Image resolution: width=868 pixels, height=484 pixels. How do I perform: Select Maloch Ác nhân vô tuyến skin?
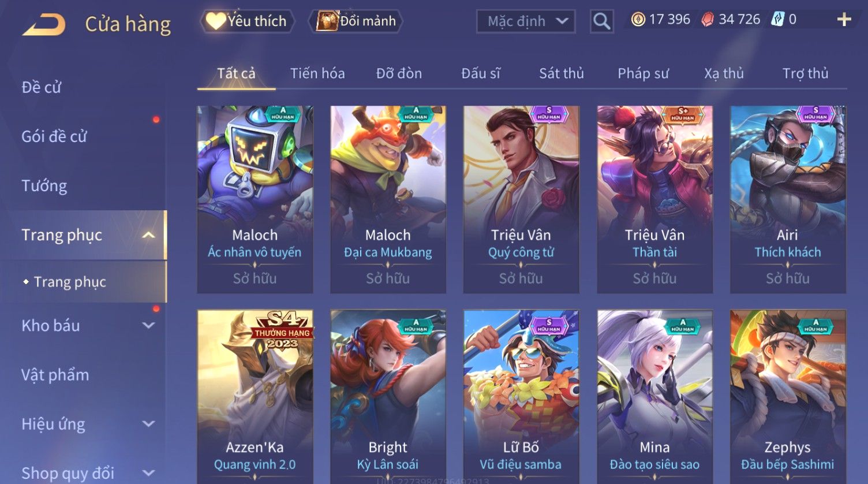coord(255,199)
